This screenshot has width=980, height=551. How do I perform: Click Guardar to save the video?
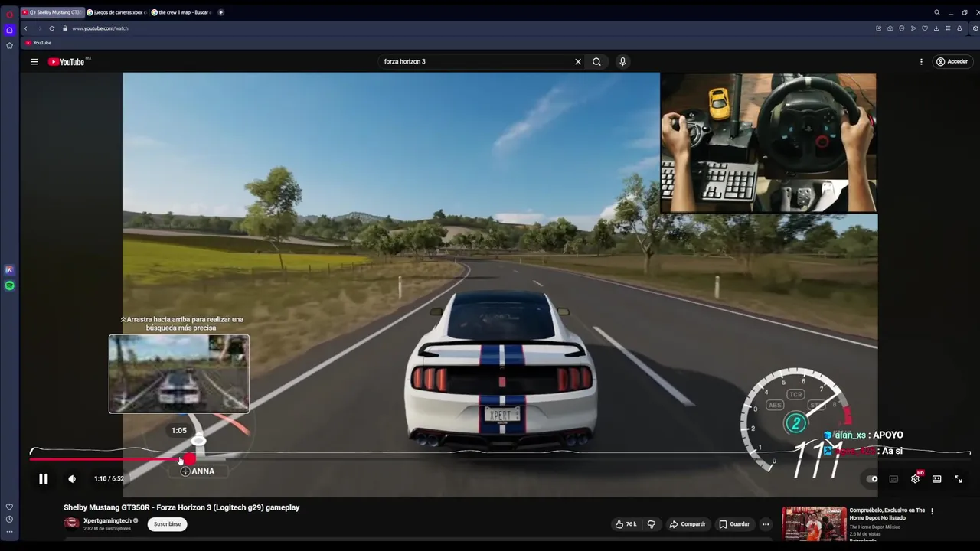(x=734, y=524)
